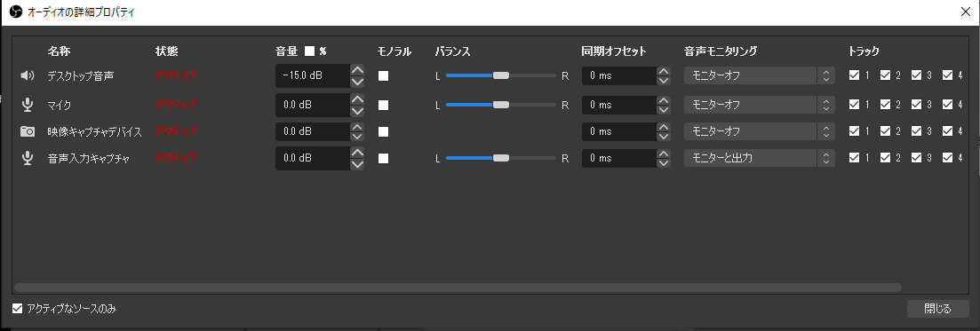
Task: Click the 閉じる button
Action: click(937, 309)
